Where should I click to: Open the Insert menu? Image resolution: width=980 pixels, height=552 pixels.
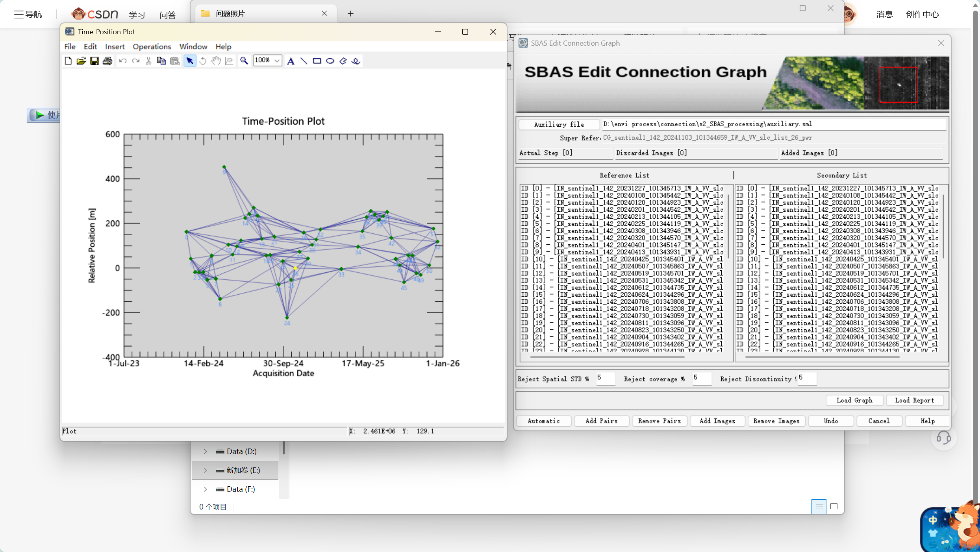[x=115, y=46]
